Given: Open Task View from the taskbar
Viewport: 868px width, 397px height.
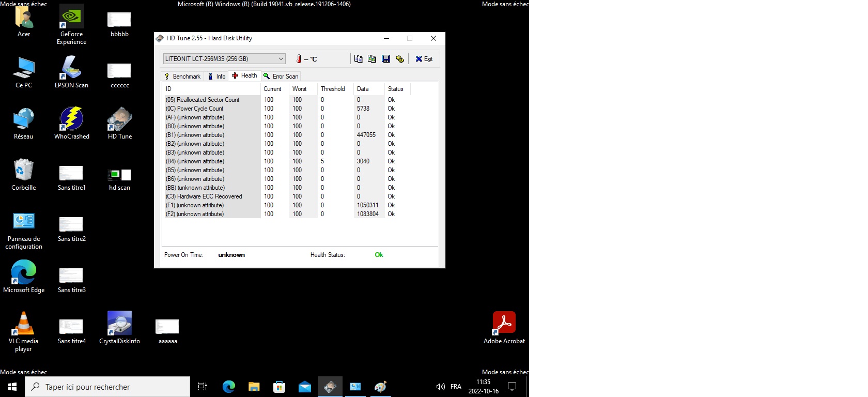Looking at the screenshot, I should (x=203, y=387).
